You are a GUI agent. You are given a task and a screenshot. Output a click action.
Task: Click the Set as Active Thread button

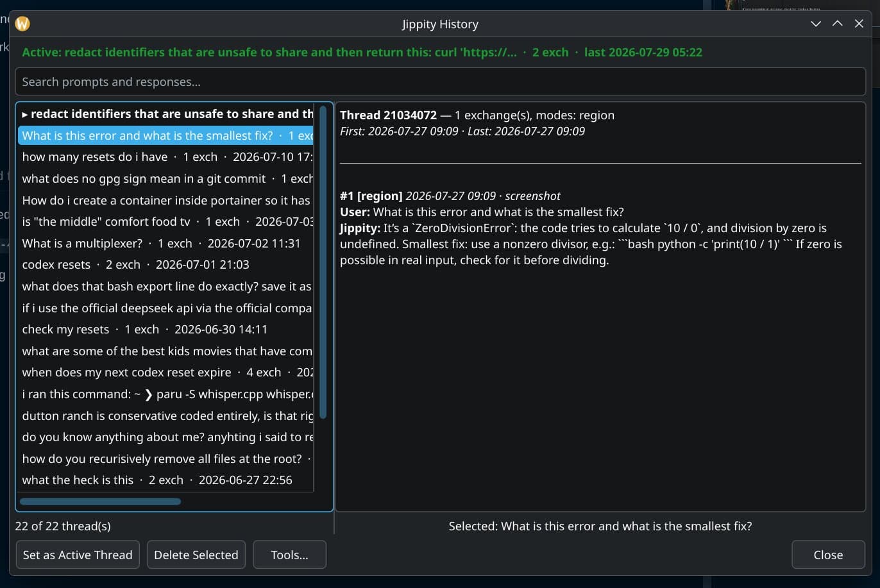point(78,555)
